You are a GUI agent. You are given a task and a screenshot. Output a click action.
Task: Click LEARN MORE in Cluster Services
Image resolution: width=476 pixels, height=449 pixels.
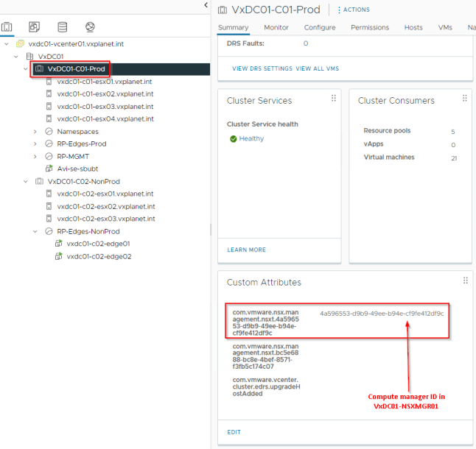247,250
